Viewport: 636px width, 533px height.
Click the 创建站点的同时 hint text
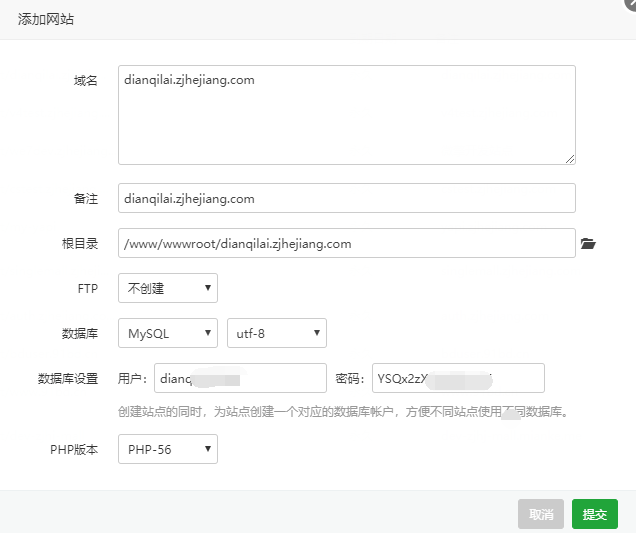coord(343,412)
